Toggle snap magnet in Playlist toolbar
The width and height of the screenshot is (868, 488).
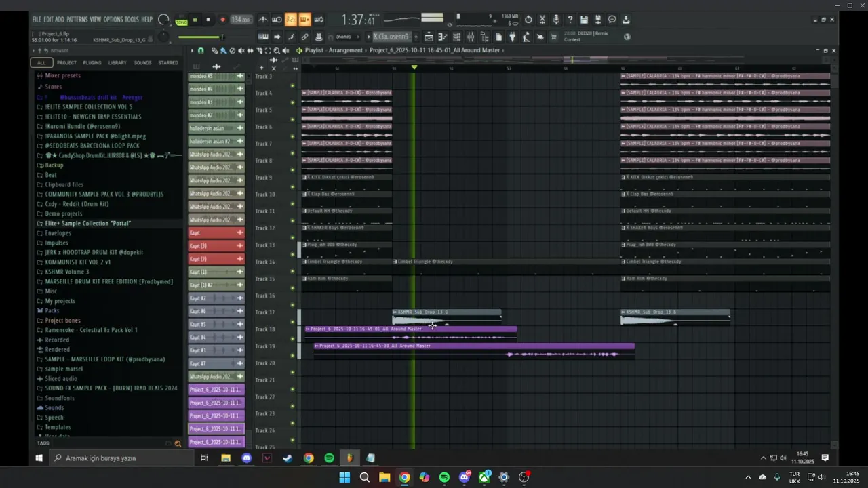(201, 51)
